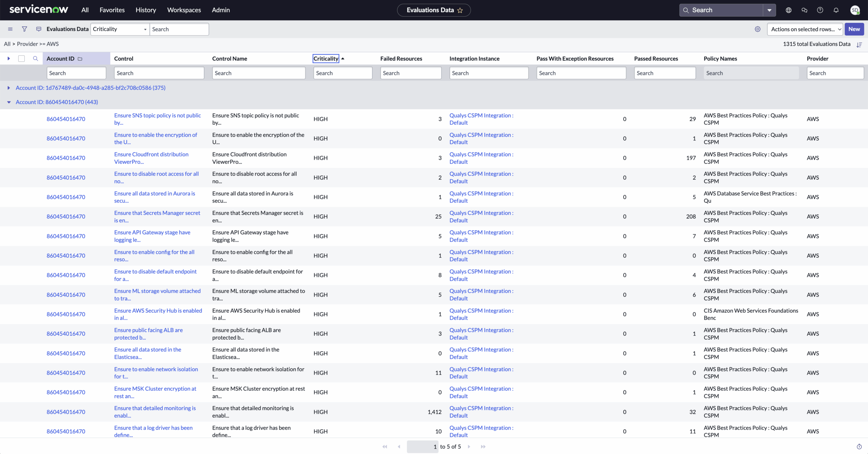
Task: Open Ensure that Secrets Manager secret link
Action: (x=157, y=216)
